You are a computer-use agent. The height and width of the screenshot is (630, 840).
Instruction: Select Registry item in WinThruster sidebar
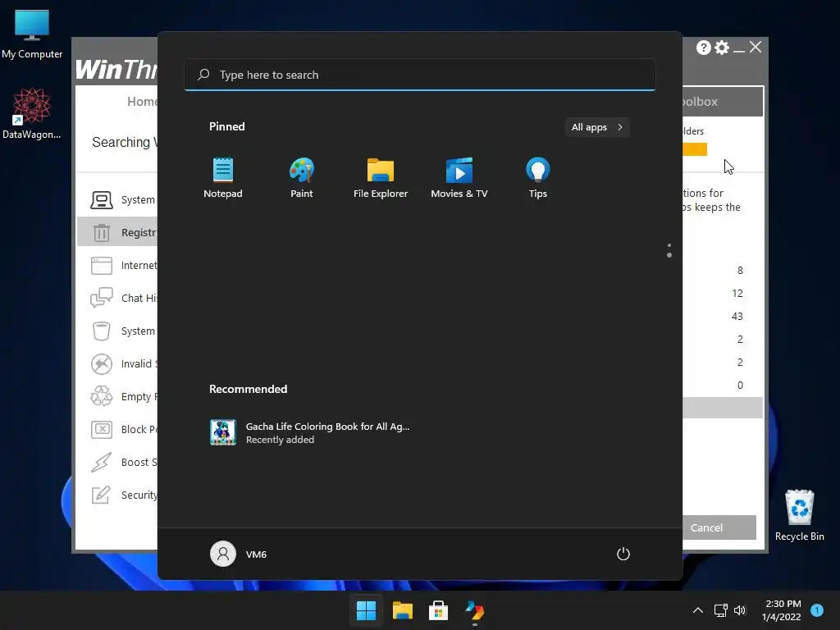(117, 232)
